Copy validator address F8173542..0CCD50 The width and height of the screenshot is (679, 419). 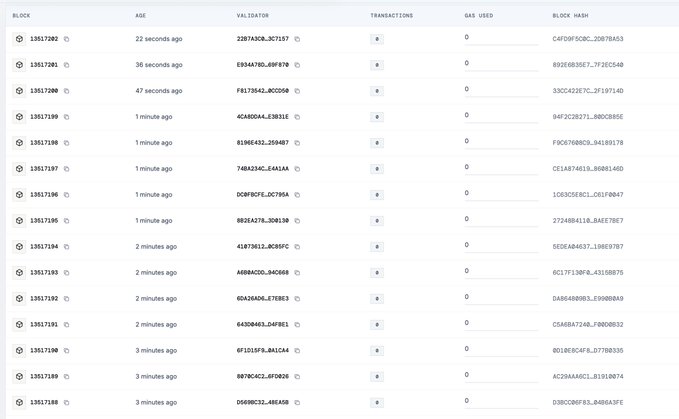pos(297,91)
